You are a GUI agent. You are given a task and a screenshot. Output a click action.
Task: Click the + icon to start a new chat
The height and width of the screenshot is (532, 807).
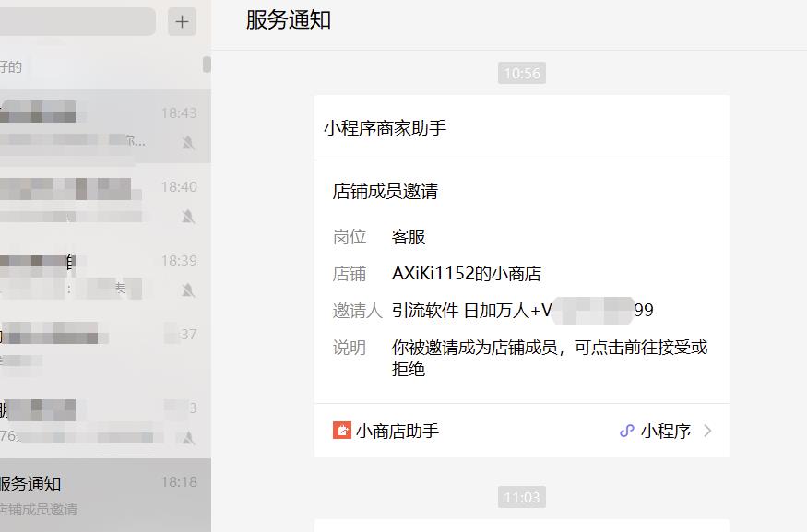pos(182,22)
